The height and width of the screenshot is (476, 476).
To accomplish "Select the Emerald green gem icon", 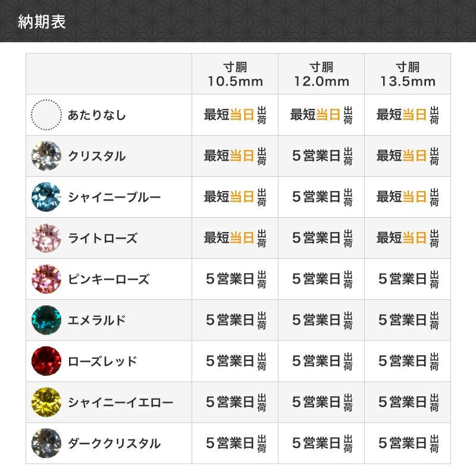I will [x=46, y=320].
